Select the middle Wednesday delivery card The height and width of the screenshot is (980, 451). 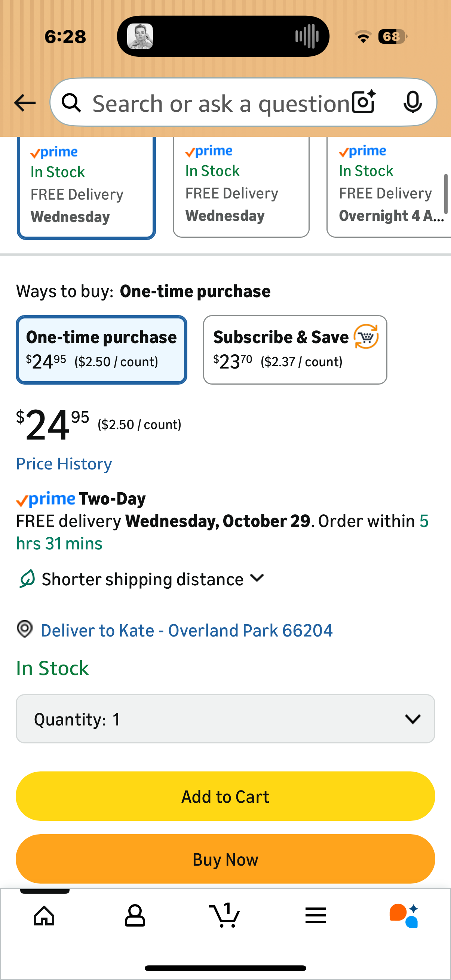[241, 187]
